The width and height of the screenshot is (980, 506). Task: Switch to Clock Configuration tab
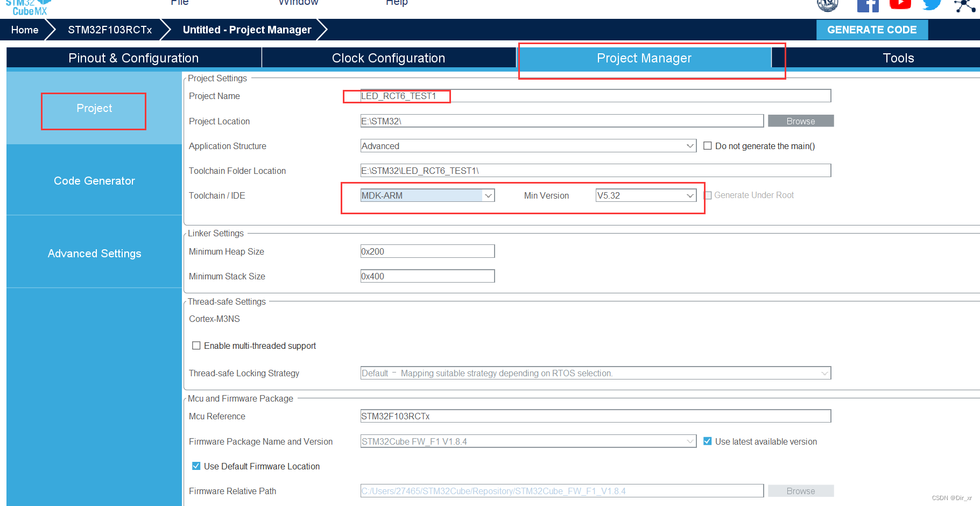click(389, 58)
